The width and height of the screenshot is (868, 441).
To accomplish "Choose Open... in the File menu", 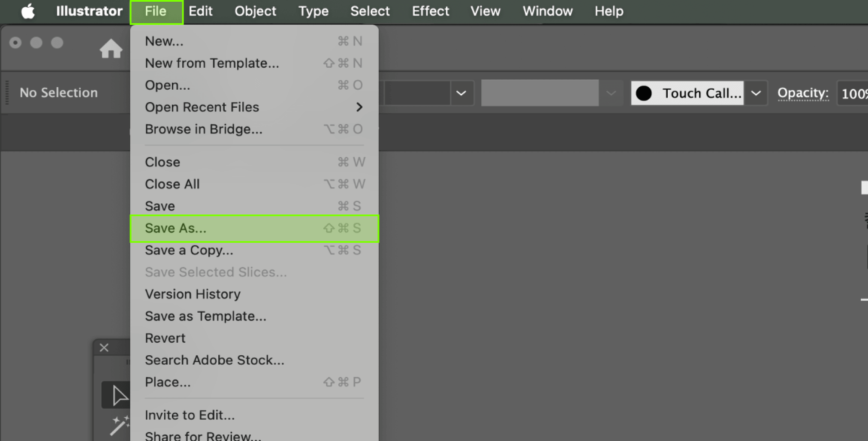I will (254, 85).
